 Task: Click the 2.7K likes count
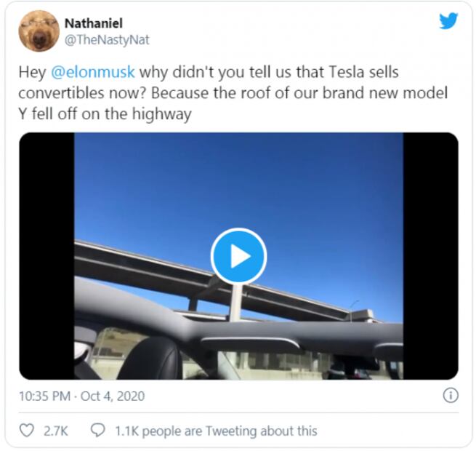click(x=55, y=431)
